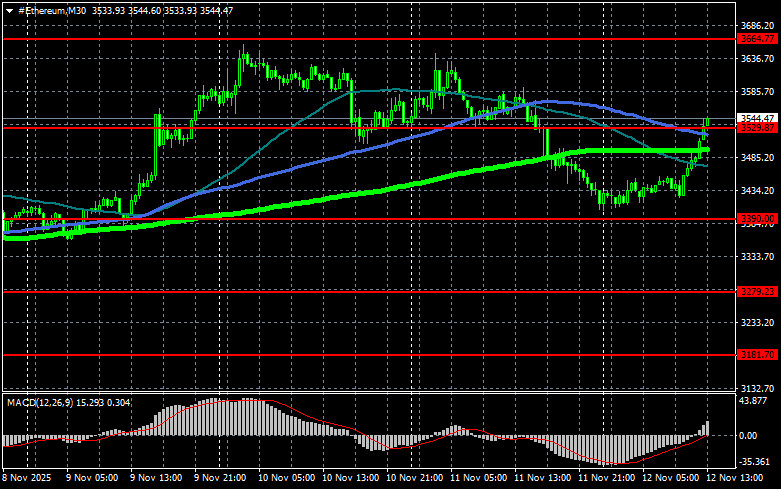Click the 8 Nov 2025 date label
This screenshot has height=489, width=781.
27,478
